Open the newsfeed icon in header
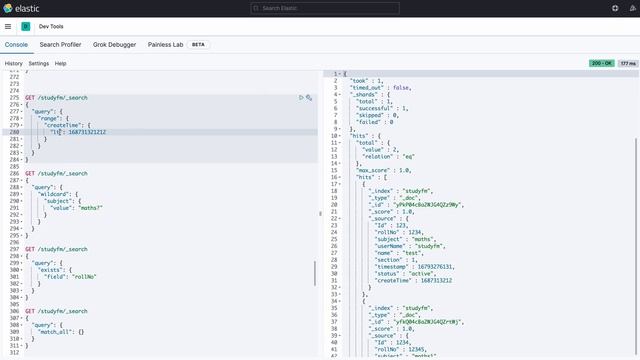Image resolution: width=640 pixels, height=360 pixels. 633,8
